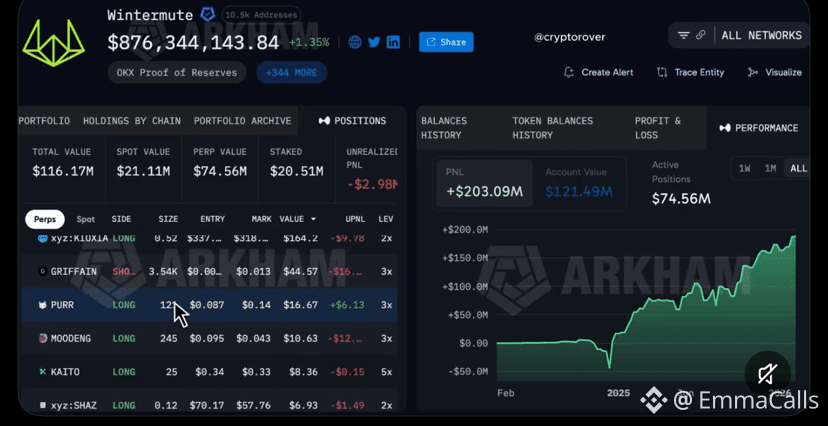Image resolution: width=828 pixels, height=426 pixels.
Task: Click Trace Entity
Action: (690, 72)
